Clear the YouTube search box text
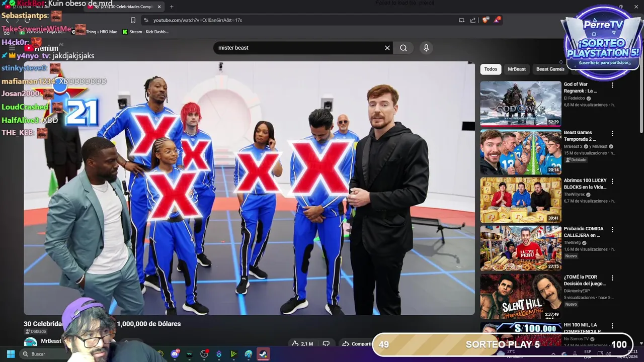Screen dimensions: 644x362 tap(387, 48)
